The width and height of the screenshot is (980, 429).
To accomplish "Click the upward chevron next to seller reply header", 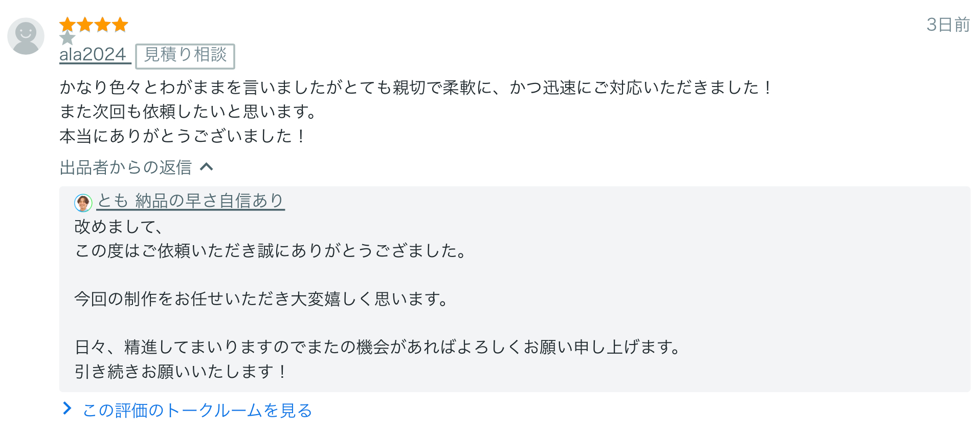I will pyautogui.click(x=207, y=166).
